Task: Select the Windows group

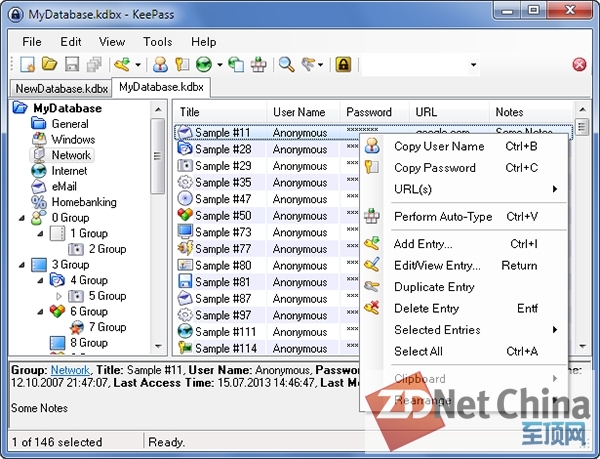Action: pos(73,139)
